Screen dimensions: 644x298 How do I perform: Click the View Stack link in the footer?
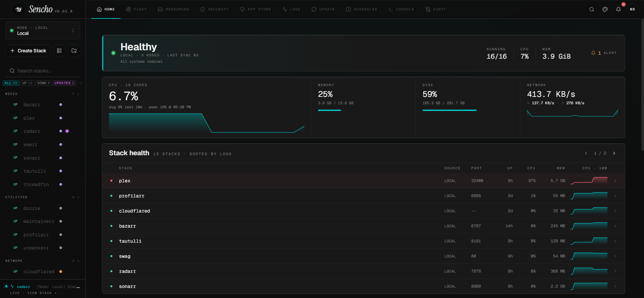tap(42, 293)
